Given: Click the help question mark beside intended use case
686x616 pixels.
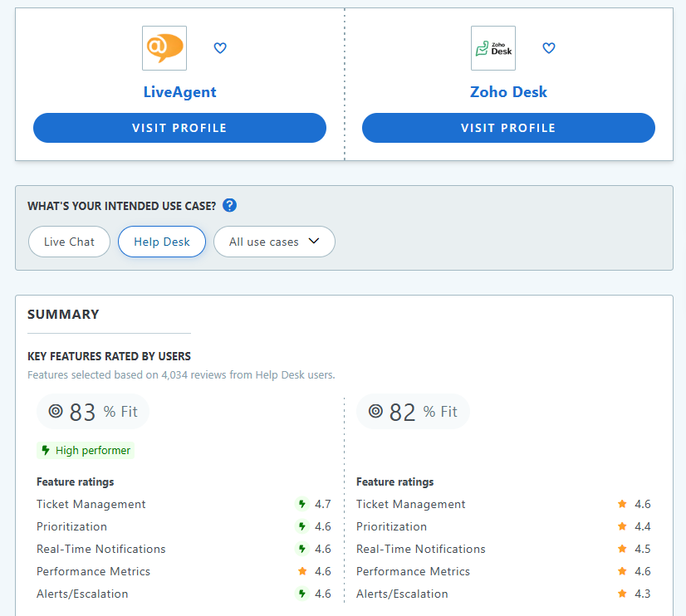Looking at the screenshot, I should click(229, 205).
